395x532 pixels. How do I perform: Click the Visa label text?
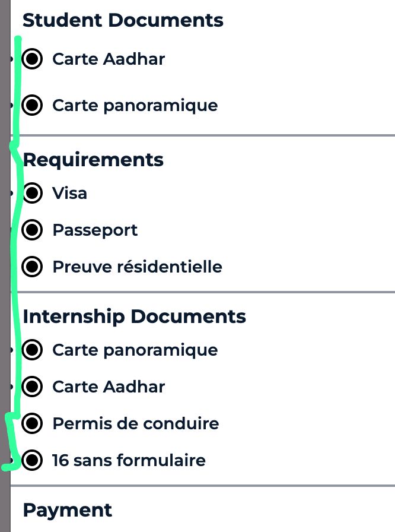[69, 193]
